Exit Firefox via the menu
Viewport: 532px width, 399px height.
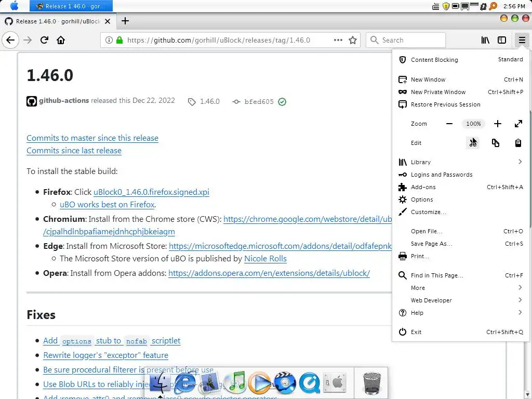point(460,332)
